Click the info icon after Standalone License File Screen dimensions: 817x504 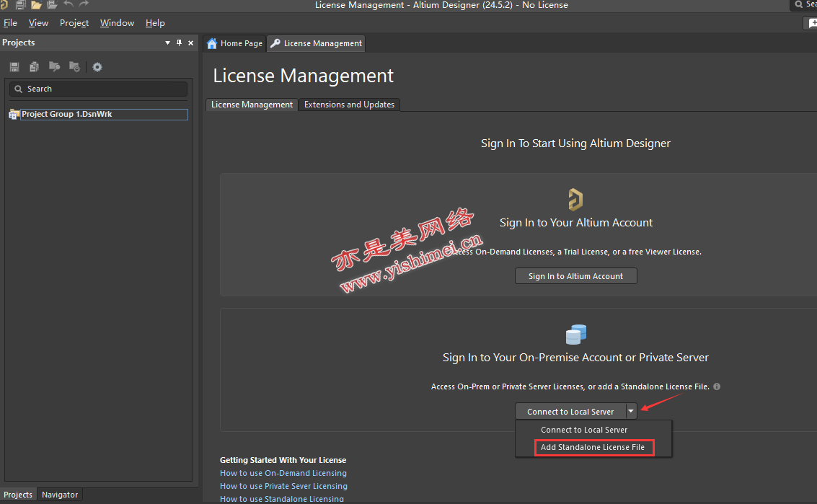coord(717,386)
